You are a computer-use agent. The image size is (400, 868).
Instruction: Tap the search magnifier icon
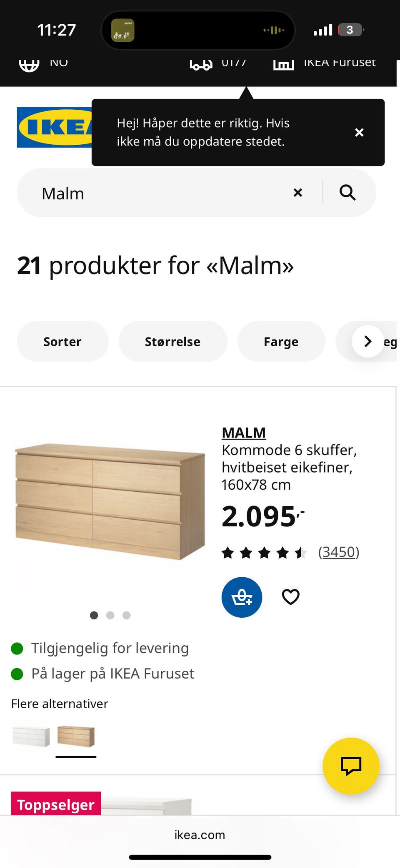point(347,192)
